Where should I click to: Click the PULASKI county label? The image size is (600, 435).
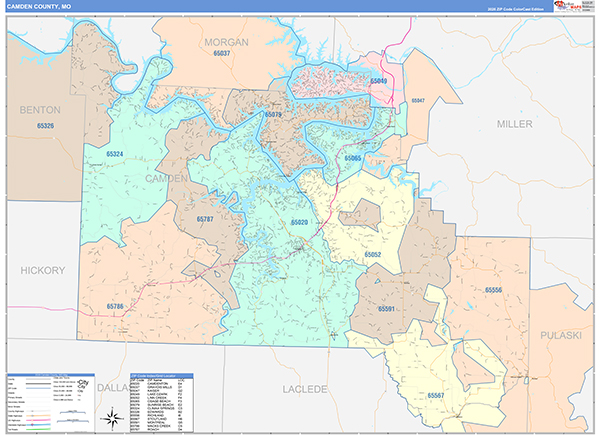click(561, 336)
